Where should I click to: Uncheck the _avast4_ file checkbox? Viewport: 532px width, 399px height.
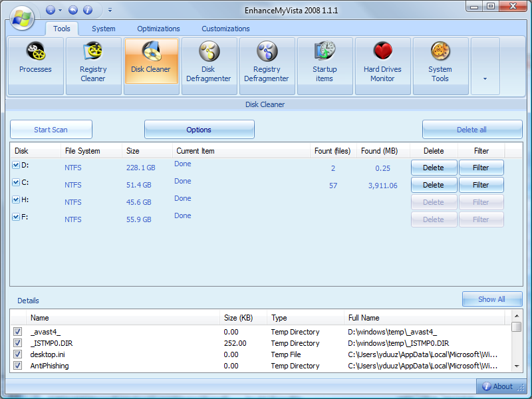pyautogui.click(x=17, y=331)
